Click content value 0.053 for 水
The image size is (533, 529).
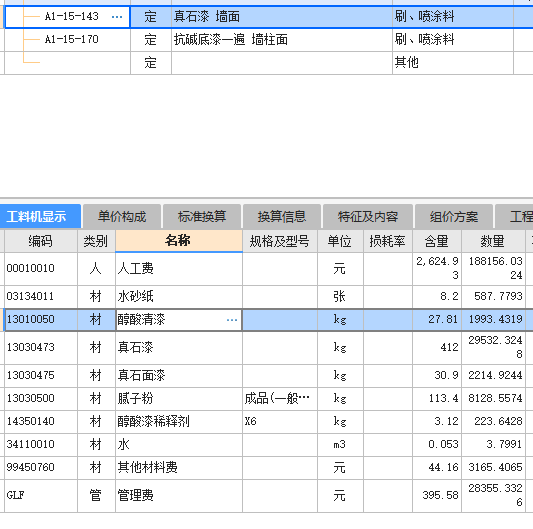(x=437, y=444)
